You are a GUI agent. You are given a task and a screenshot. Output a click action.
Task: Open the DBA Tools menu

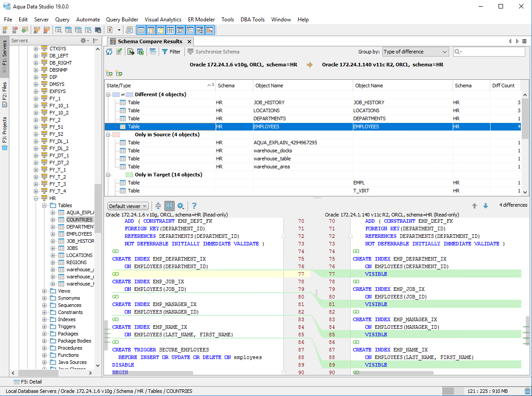coord(253,20)
